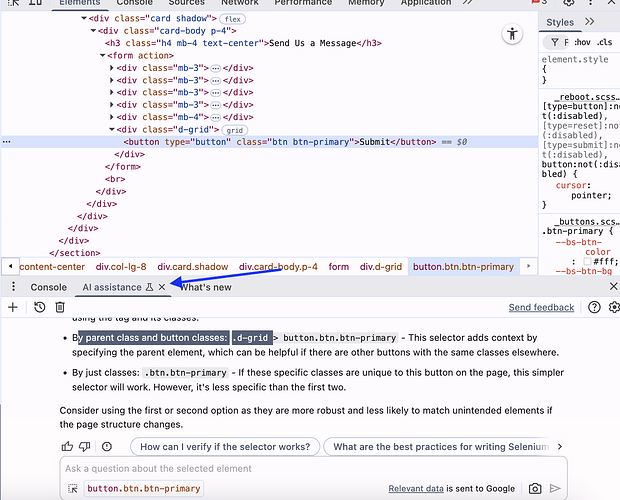The width and height of the screenshot is (620, 500).
Task: Delete the chat using trash icon
Action: tap(60, 307)
